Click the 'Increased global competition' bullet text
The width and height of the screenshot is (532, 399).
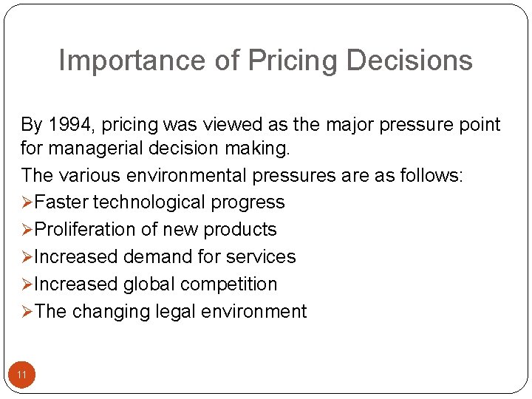click(x=156, y=284)
